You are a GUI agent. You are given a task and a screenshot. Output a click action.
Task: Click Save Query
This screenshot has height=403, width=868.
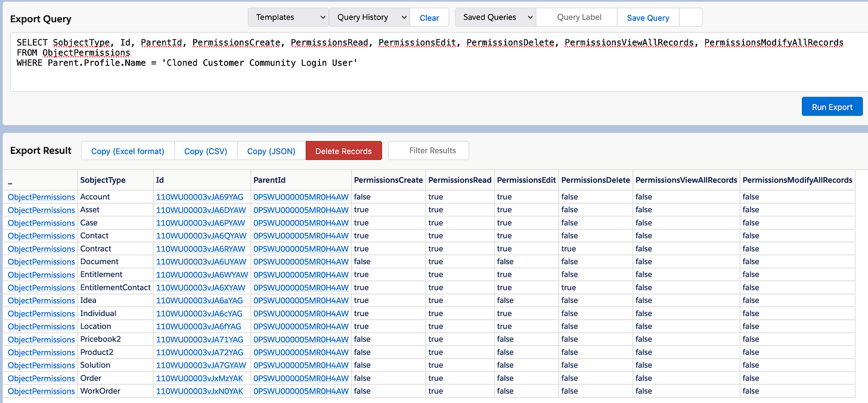[648, 17]
